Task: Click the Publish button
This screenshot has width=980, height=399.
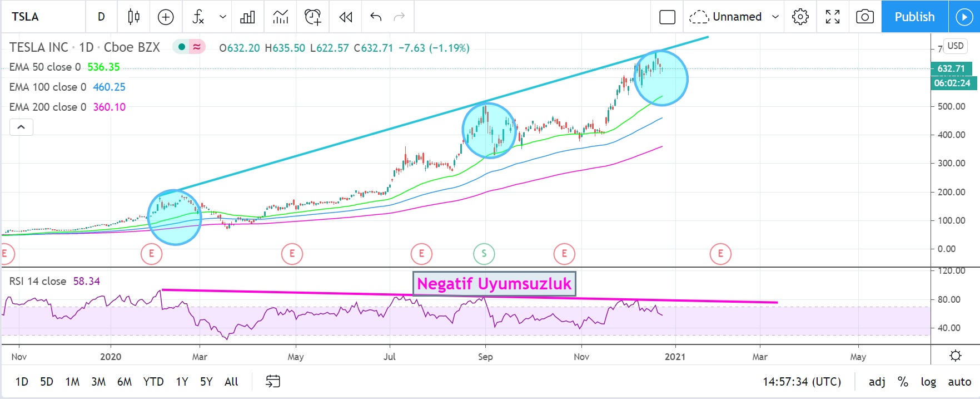Action: click(x=914, y=17)
